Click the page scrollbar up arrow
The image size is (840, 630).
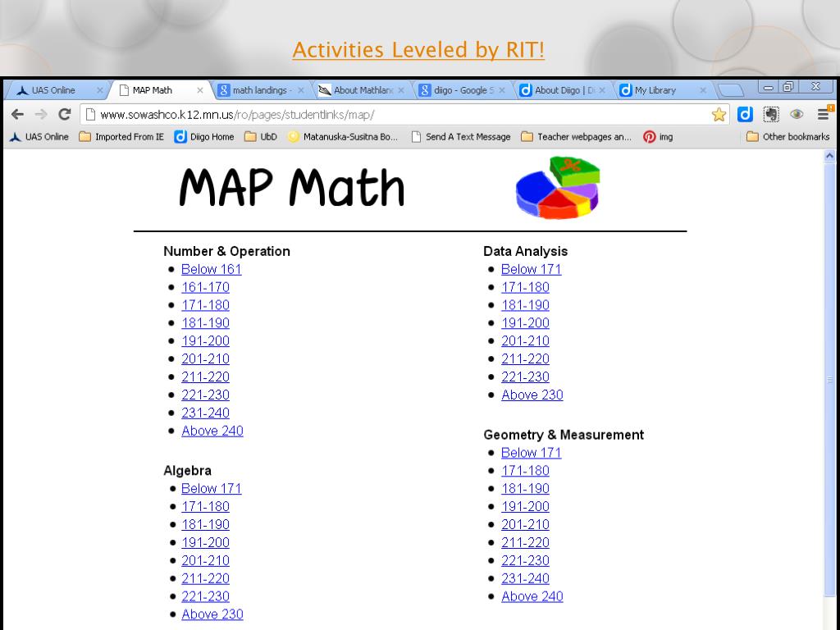coord(829,156)
